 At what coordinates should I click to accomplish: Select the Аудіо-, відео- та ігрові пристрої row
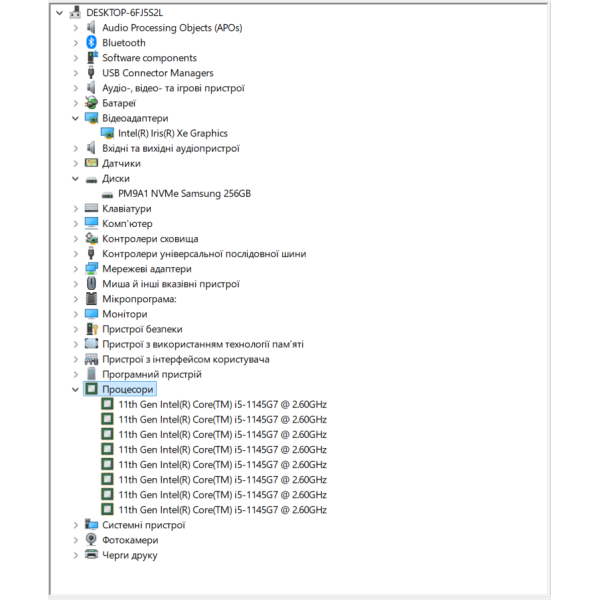pyautogui.click(x=173, y=88)
